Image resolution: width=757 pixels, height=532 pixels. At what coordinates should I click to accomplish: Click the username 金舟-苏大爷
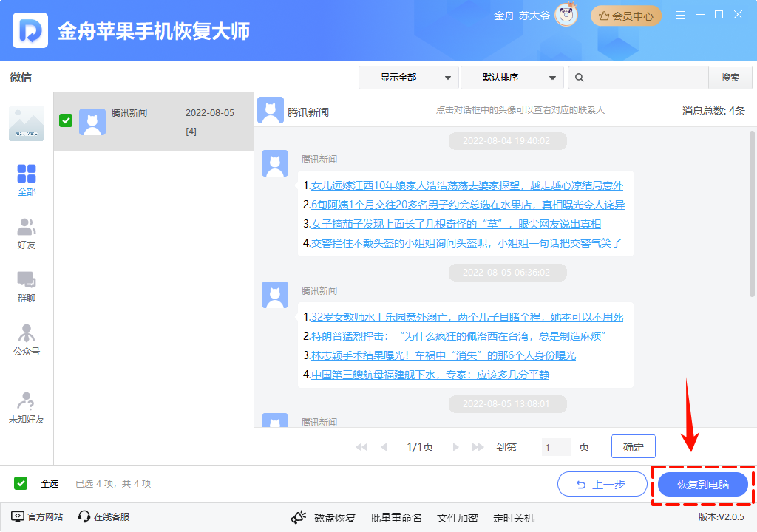[x=521, y=16]
